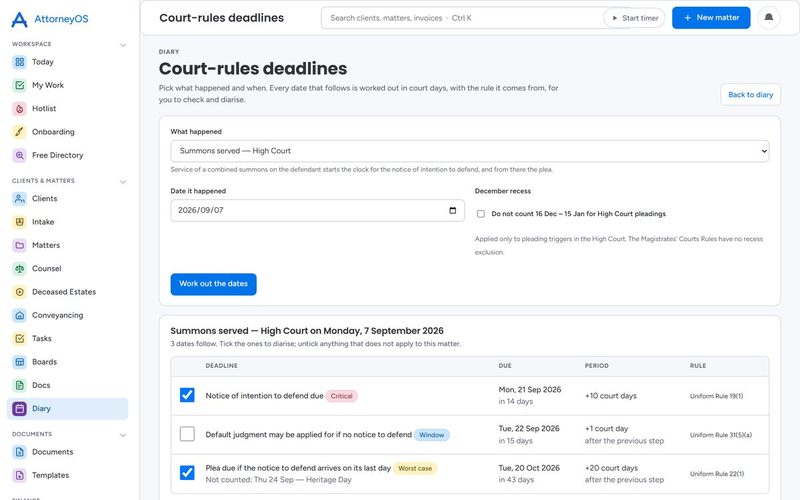Click the My Work checkmark icon
The height and width of the screenshot is (500, 800).
tap(19, 85)
